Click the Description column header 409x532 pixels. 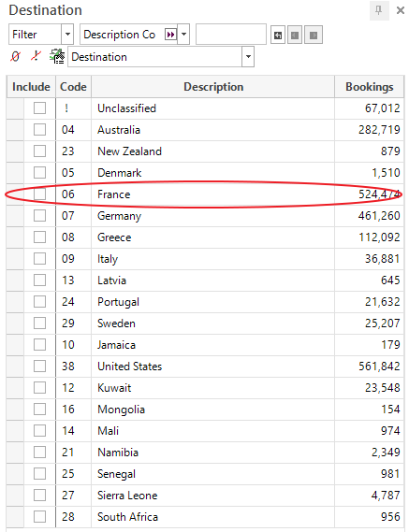click(x=213, y=87)
